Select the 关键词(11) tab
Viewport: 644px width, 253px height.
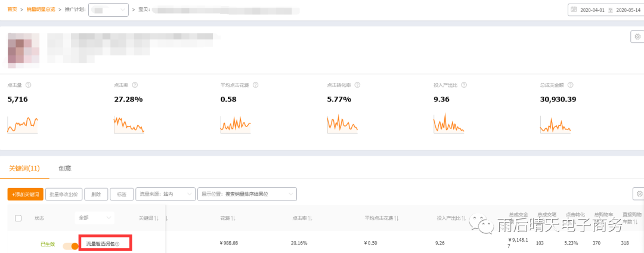[24, 168]
